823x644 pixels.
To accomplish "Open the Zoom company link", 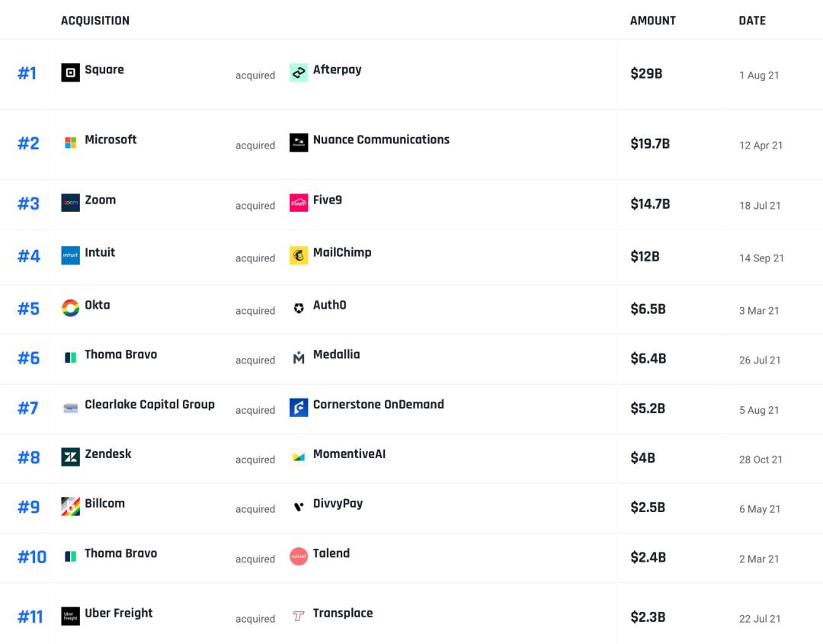I will click(x=100, y=200).
